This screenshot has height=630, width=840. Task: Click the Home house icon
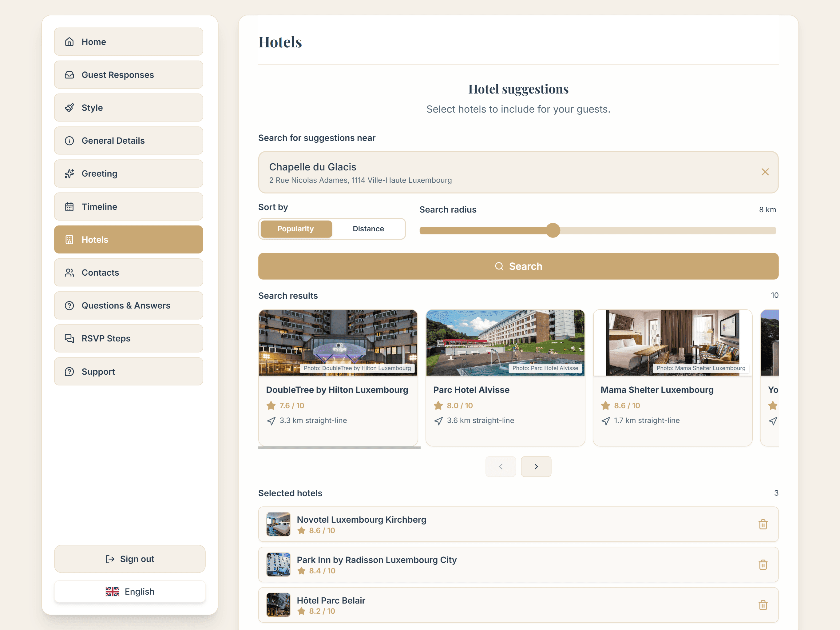click(x=69, y=42)
